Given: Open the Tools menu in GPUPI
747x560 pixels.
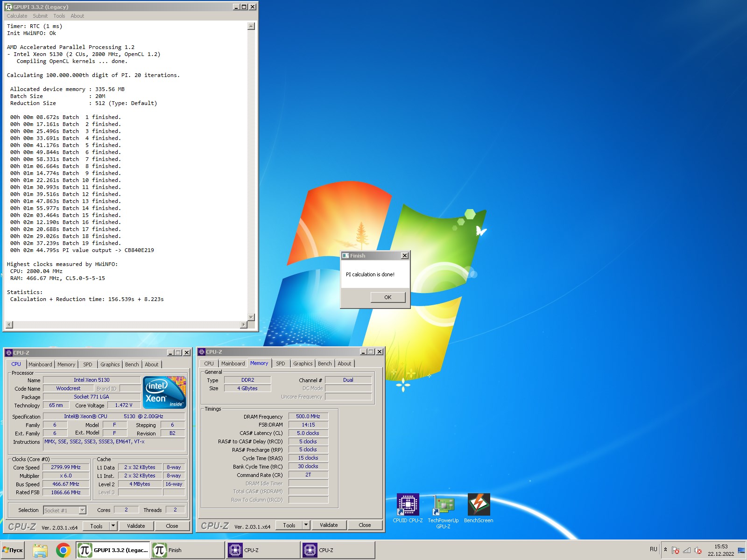Looking at the screenshot, I should [x=59, y=16].
